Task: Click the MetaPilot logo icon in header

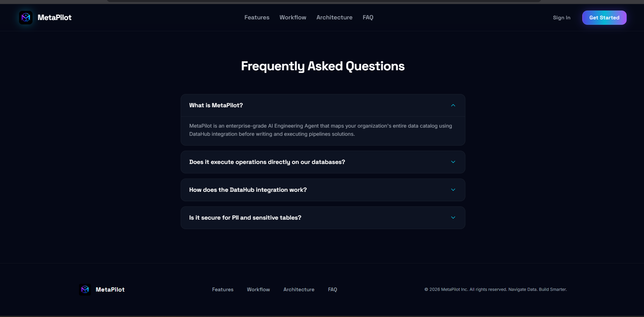Action: 26,18
